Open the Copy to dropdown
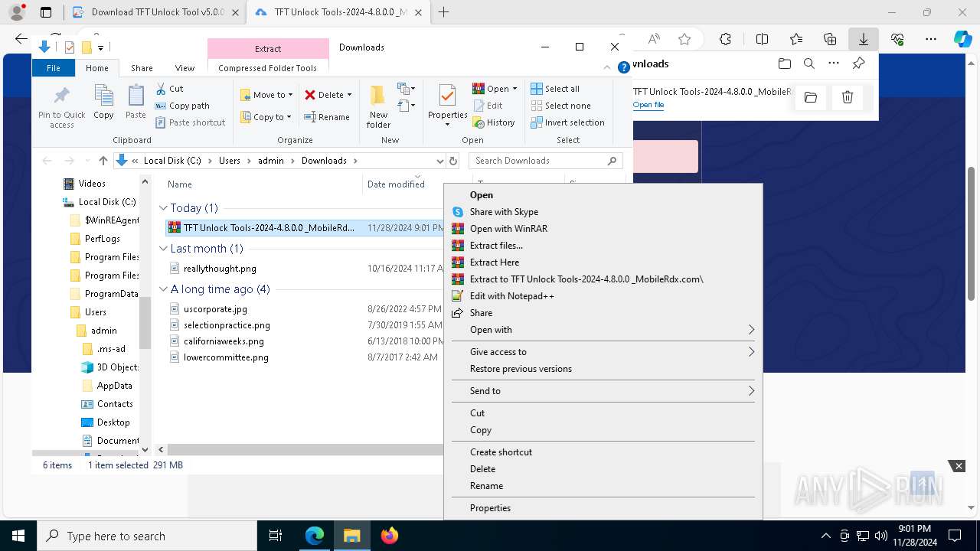 pyautogui.click(x=266, y=117)
